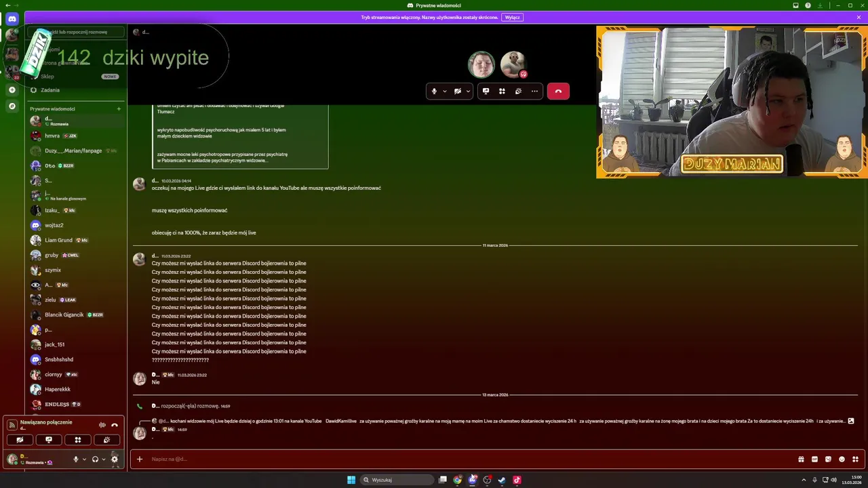868x488 pixels.
Task: Share screen from voice panel
Action: point(49,440)
